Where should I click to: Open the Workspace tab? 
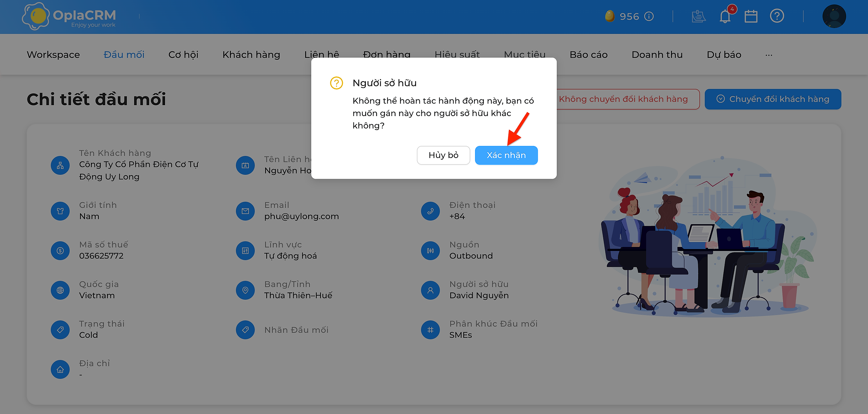coord(53,55)
